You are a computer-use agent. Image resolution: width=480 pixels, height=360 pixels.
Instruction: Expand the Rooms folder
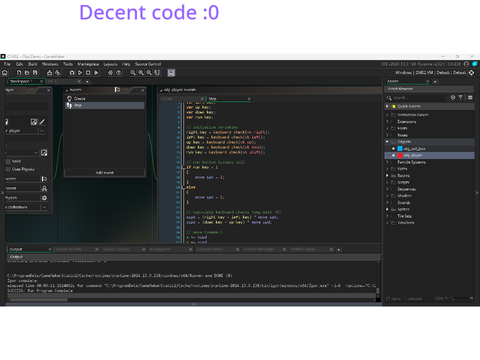387,176
